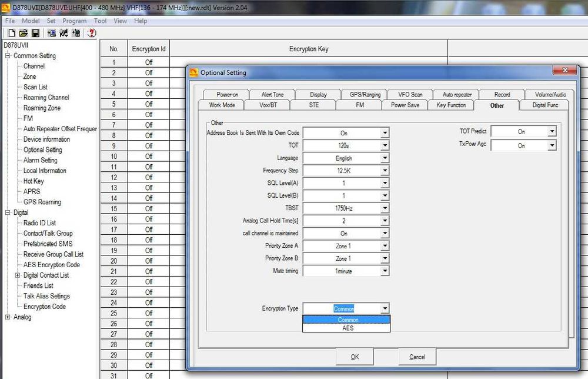Open the Address Book Is Sent dropdown
Screen dimensions: 588x379
tap(385, 133)
